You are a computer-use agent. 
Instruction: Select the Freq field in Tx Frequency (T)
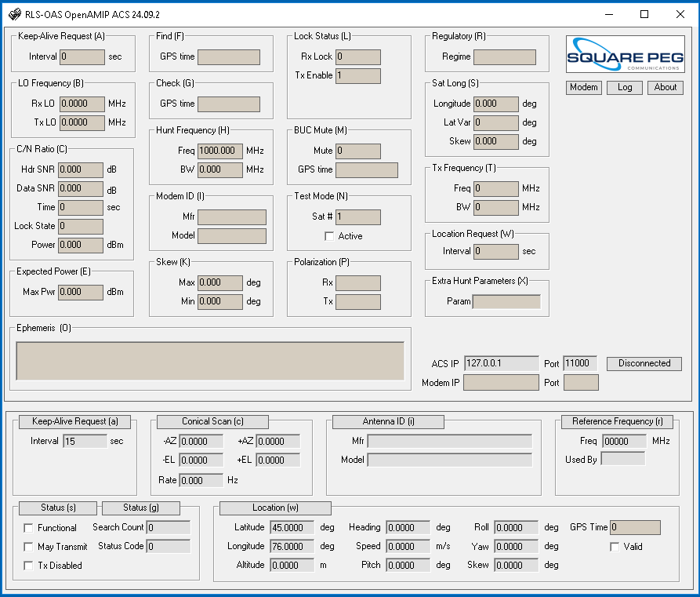coord(496,188)
